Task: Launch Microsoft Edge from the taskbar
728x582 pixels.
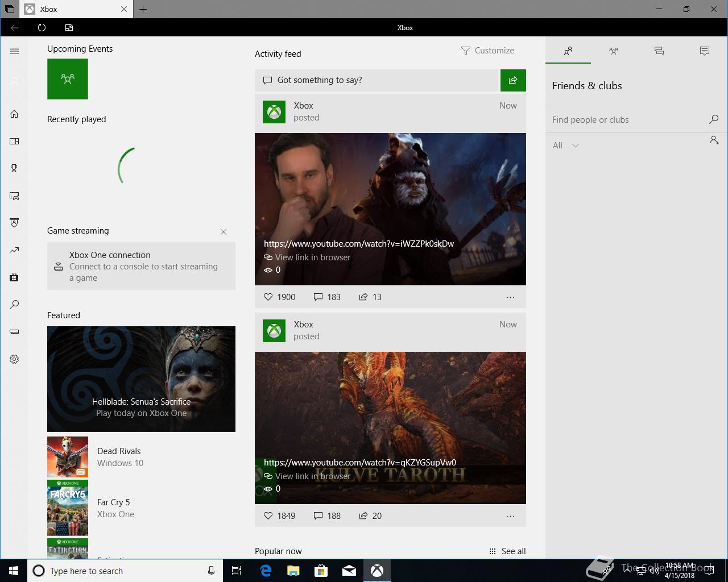Action: 266,571
